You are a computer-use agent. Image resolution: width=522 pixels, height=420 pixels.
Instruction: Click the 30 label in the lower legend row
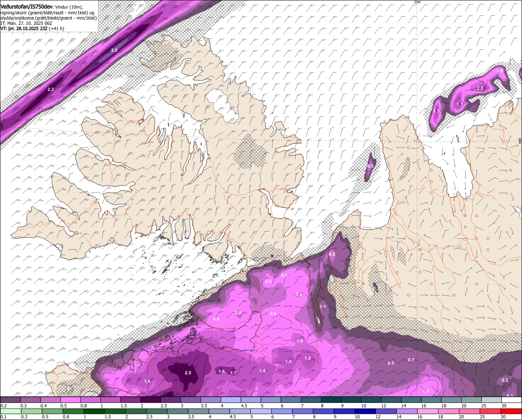503,417
